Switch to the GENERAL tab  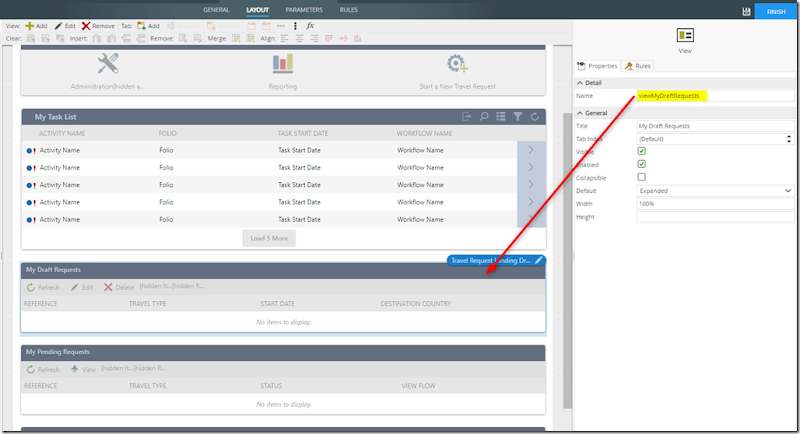coord(216,10)
